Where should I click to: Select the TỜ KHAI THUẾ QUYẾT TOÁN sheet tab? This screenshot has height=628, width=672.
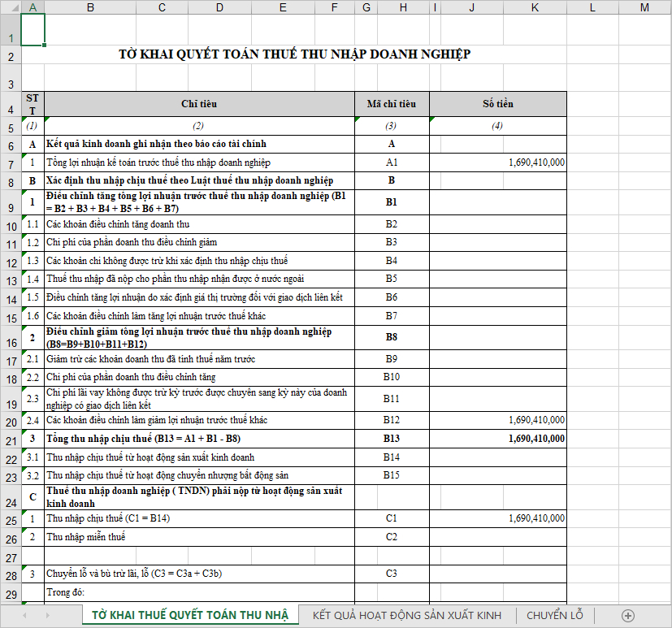click(x=189, y=615)
